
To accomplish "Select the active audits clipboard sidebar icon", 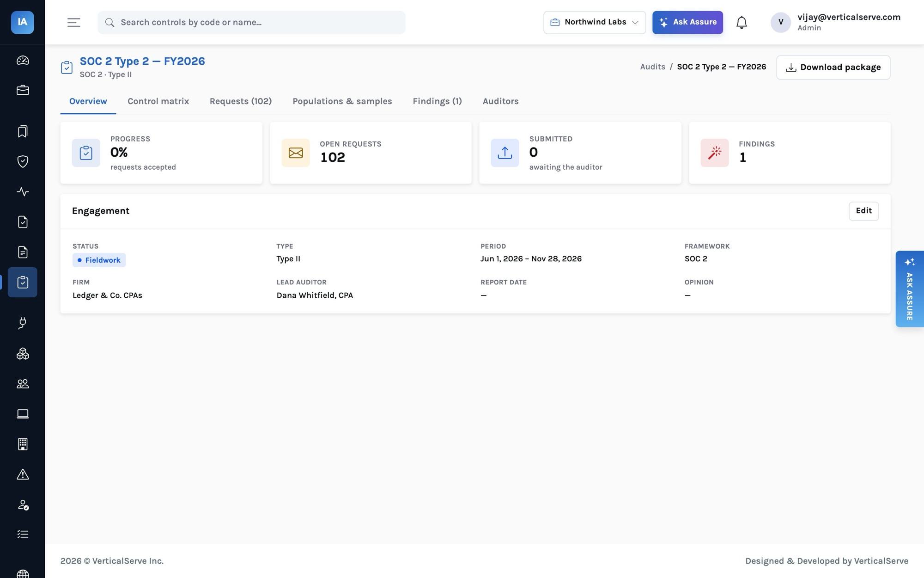I will (x=23, y=282).
